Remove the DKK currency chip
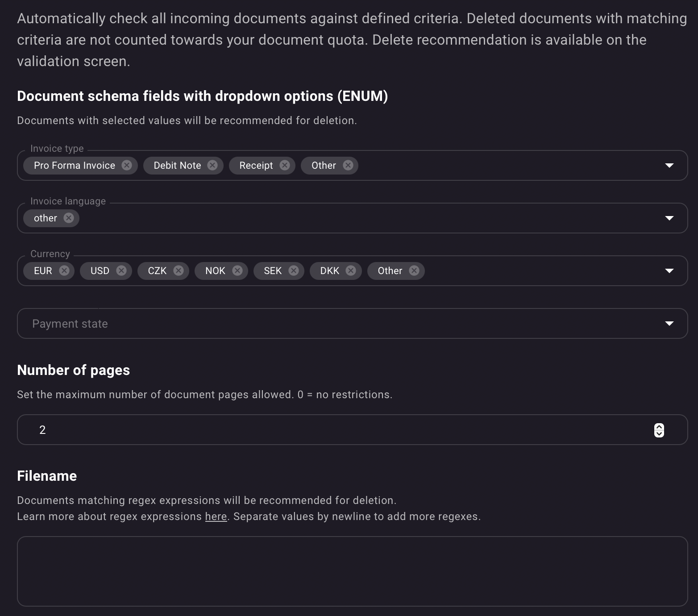Screen dimensions: 698x616 (x=351, y=271)
